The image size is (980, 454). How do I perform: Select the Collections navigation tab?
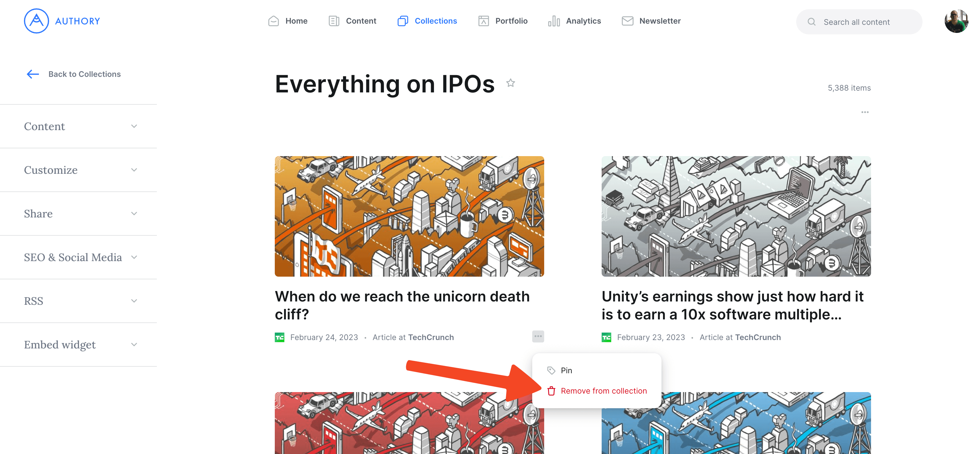click(427, 21)
